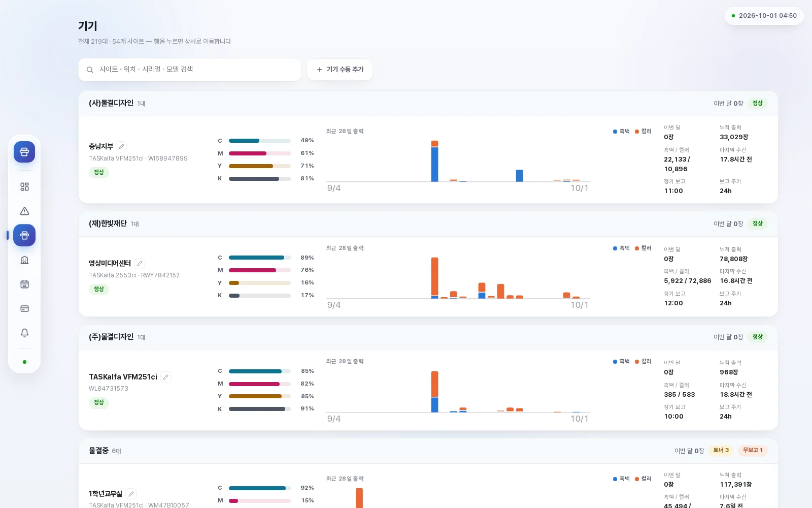
Task: Click the 흑백 legend in TASKalfa VFM251ci chart
Action: [x=621, y=362]
